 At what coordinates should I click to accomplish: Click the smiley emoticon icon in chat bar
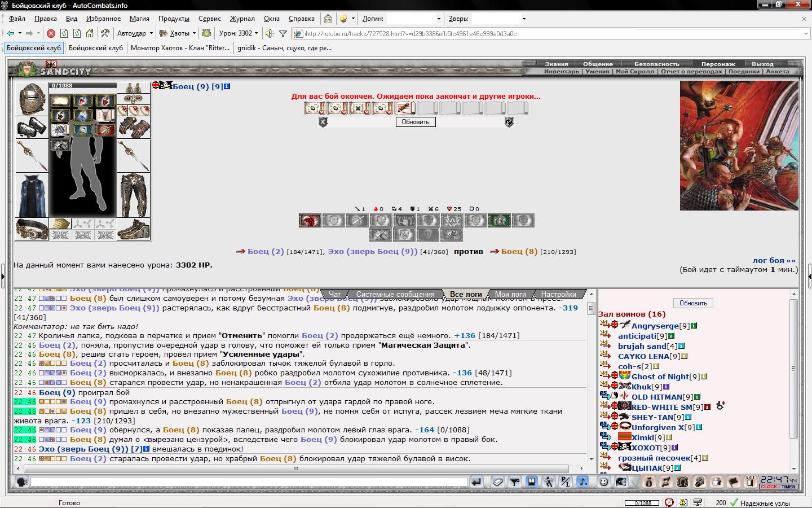603,481
